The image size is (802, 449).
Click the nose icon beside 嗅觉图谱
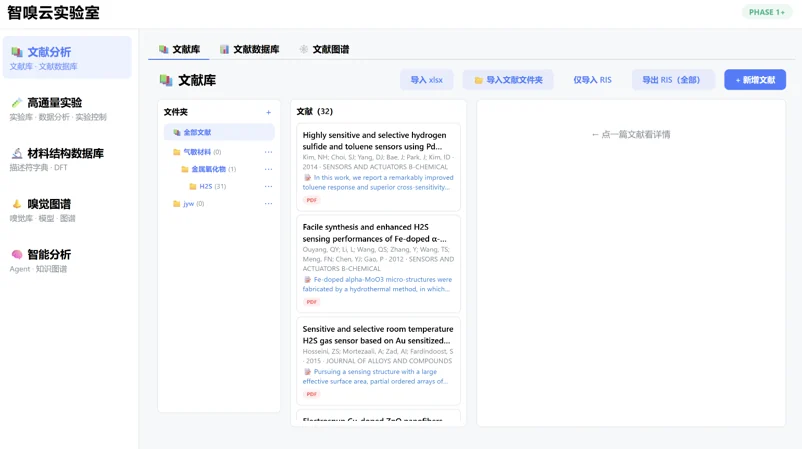(x=17, y=204)
